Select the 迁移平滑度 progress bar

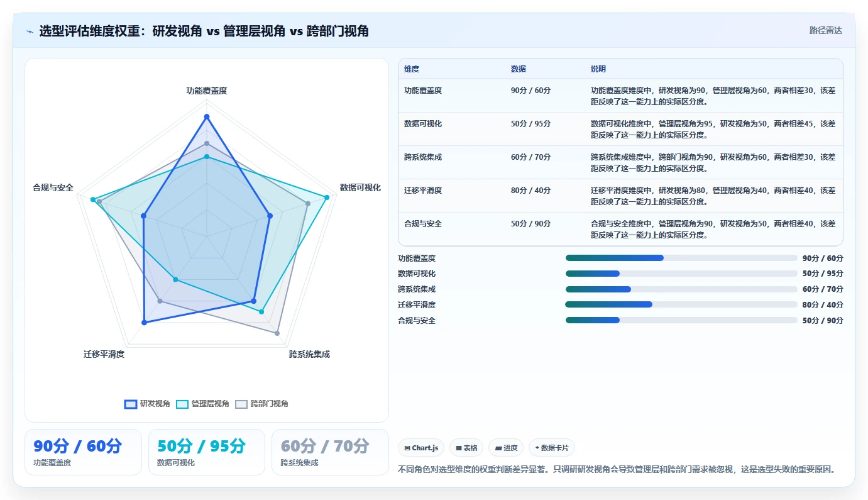coord(681,304)
